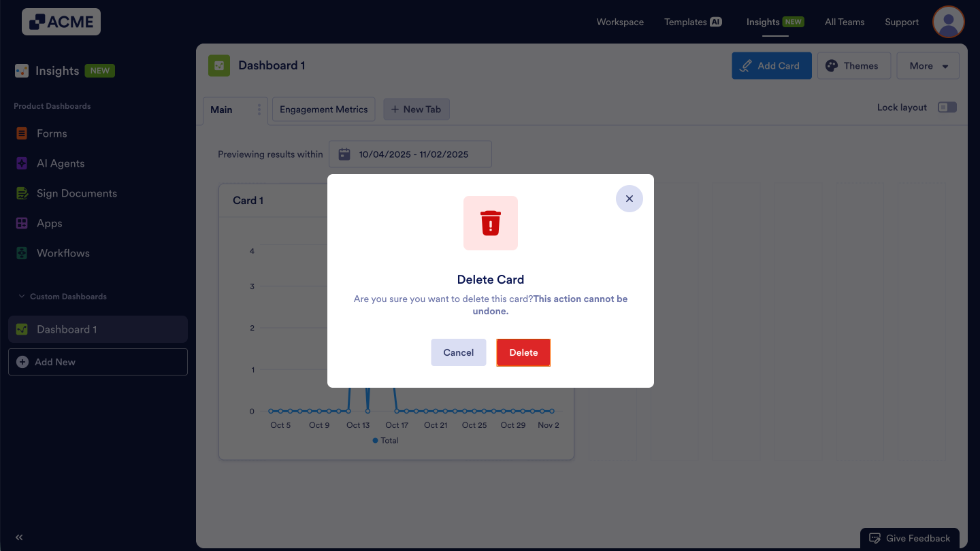Viewport: 980px width, 551px height.
Task: Switch to the Engagement Metrics tab
Action: tap(323, 109)
